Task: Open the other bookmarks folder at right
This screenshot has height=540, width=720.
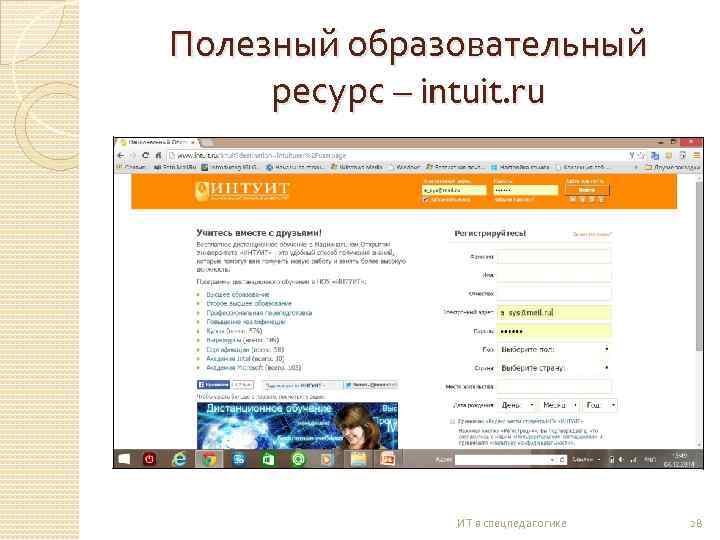Action: [x=673, y=167]
